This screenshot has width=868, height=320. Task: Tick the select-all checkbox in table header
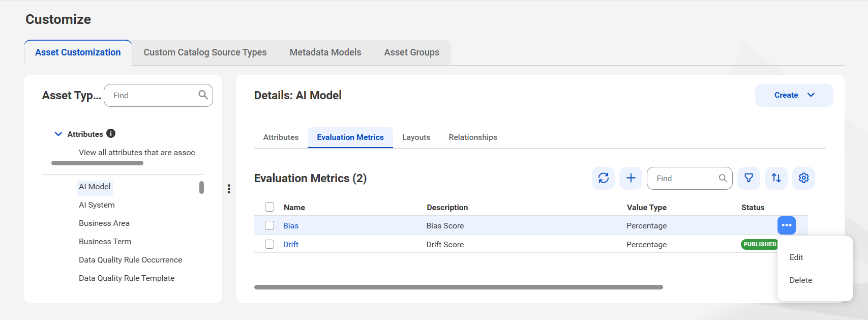270,207
